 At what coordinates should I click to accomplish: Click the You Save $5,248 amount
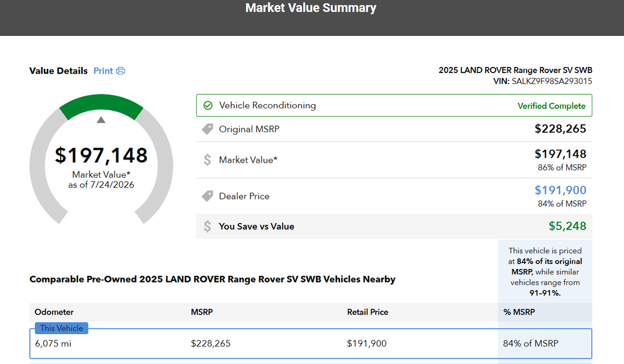point(567,226)
